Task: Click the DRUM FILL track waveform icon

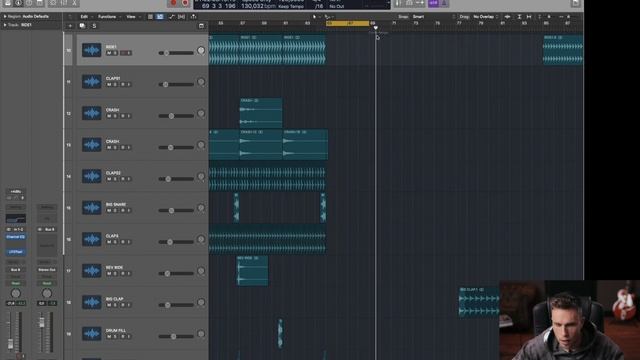Action: pyautogui.click(x=91, y=334)
